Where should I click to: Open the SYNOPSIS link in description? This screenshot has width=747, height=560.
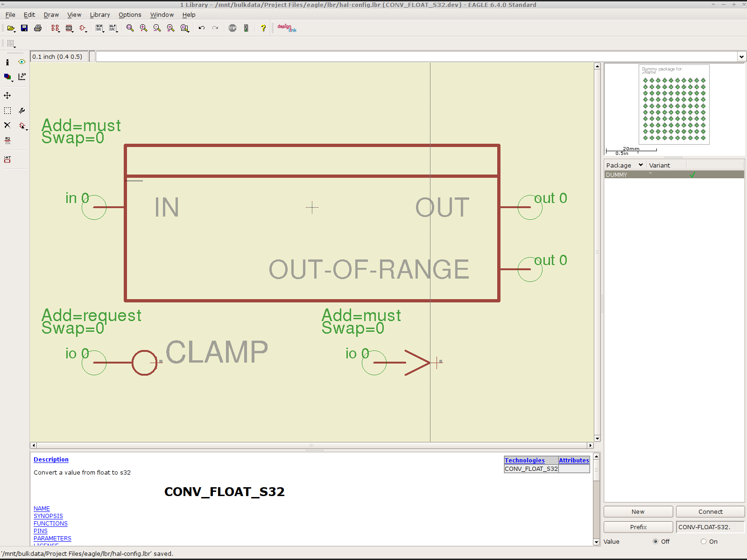point(48,516)
